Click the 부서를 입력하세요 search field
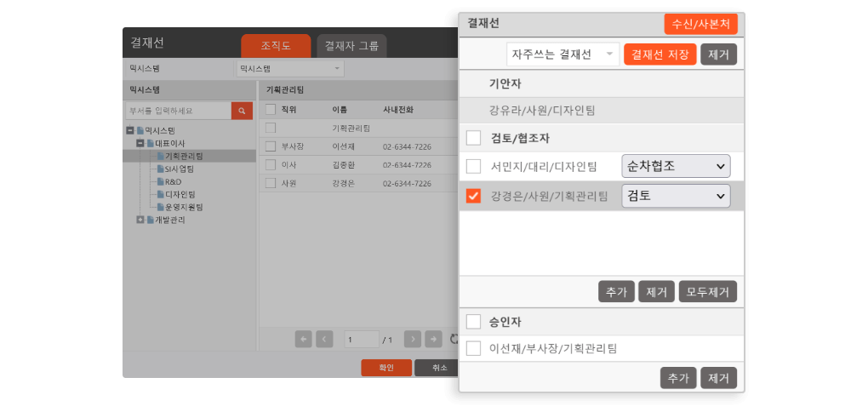Image resolution: width=868 pixels, height=412 pixels. tap(178, 111)
